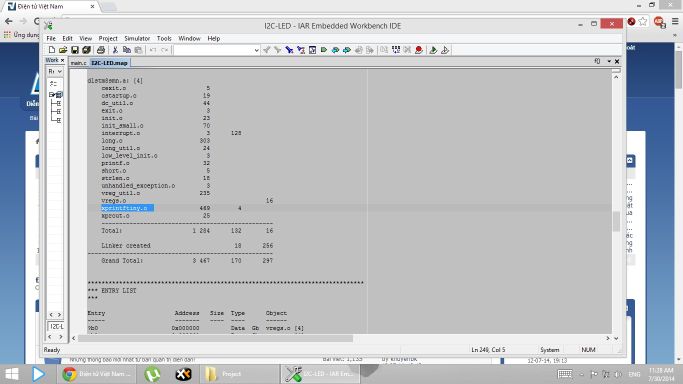Click the Print icon in the toolbar
This screenshot has height=384, width=683.
pyautogui.click(x=101, y=50)
